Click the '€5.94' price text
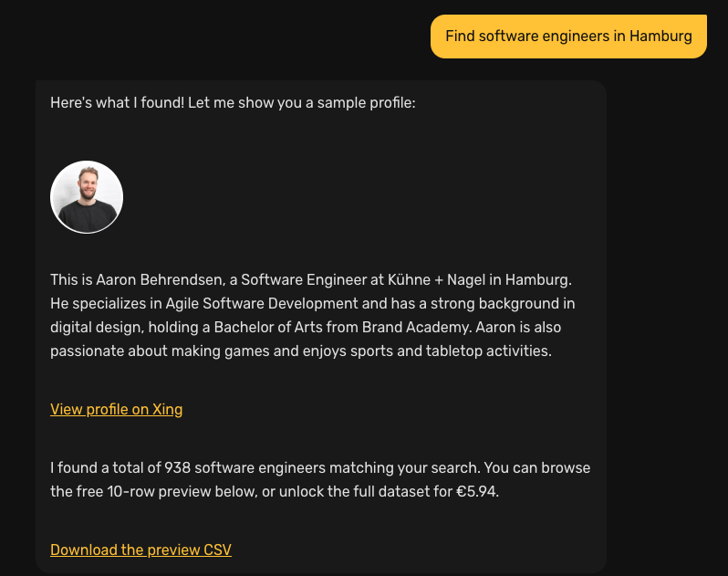This screenshot has height=576, width=728. [477, 491]
